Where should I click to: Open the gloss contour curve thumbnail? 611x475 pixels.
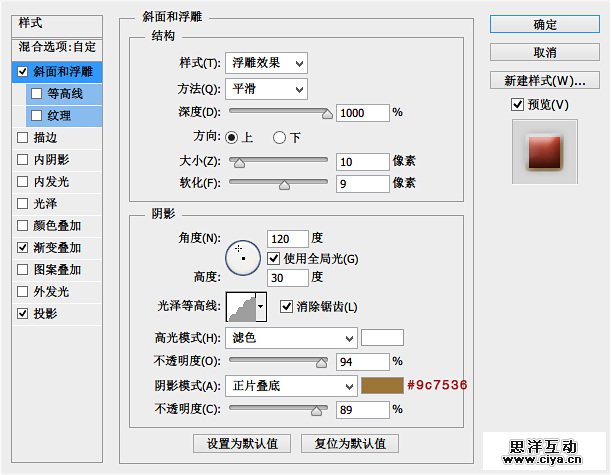click(x=241, y=307)
